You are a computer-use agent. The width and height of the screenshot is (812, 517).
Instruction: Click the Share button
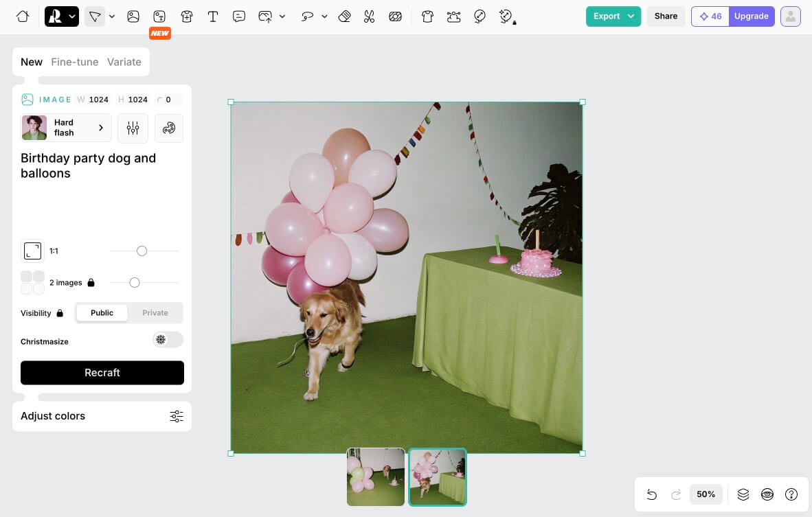pyautogui.click(x=666, y=16)
